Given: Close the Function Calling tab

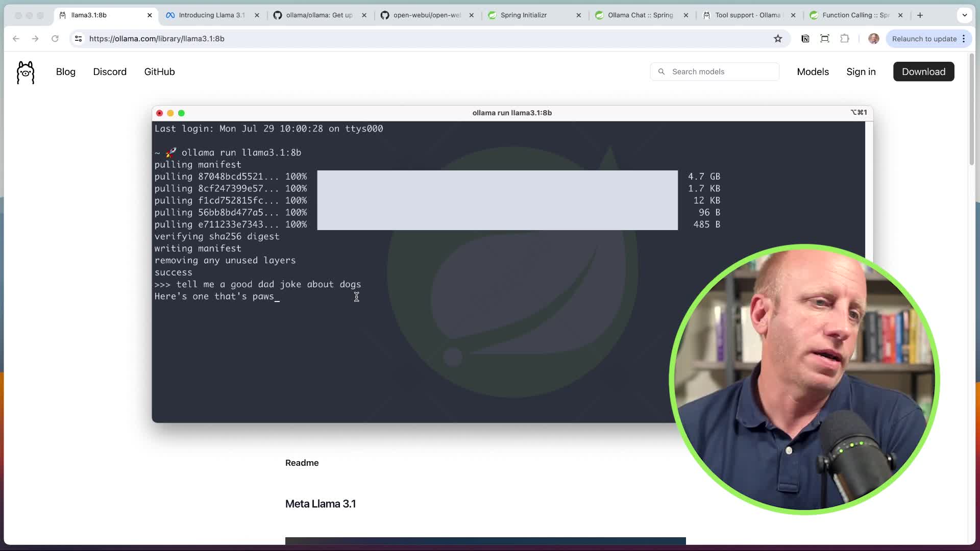Looking at the screenshot, I should pos(900,15).
